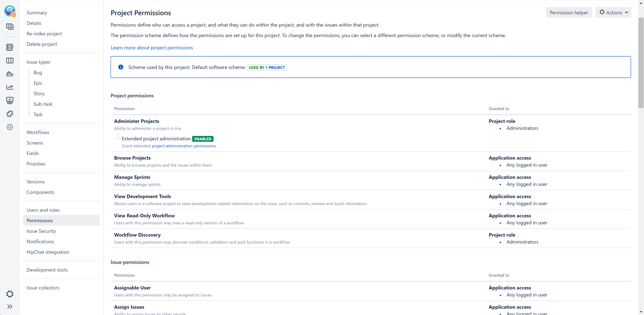Click the Administer Projects permission name
The image size is (644, 315).
(x=136, y=121)
